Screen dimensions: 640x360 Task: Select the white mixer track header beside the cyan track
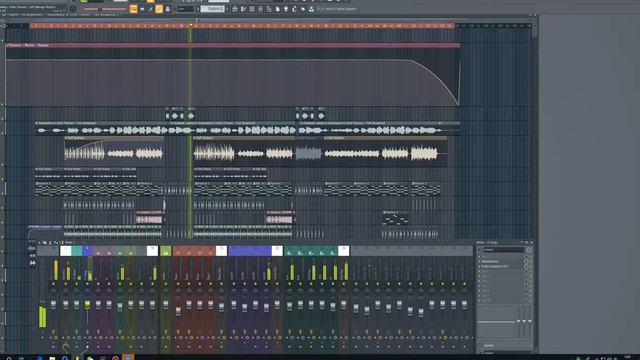66,251
